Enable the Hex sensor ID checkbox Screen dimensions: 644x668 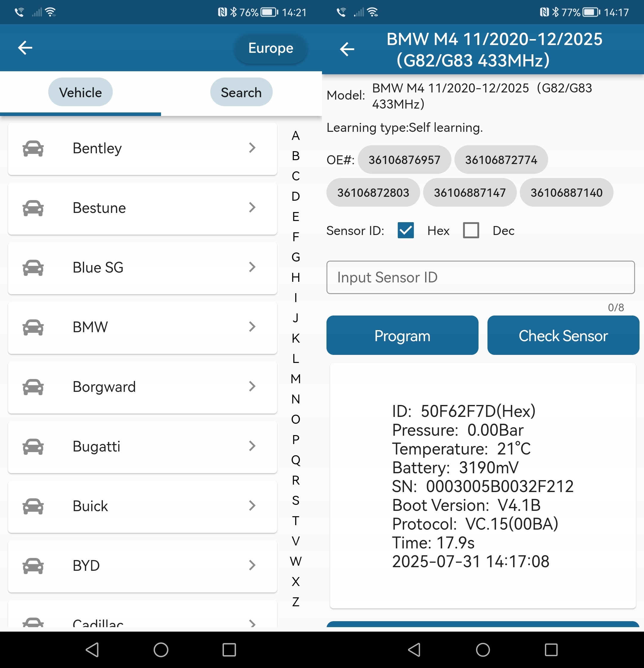click(x=405, y=231)
